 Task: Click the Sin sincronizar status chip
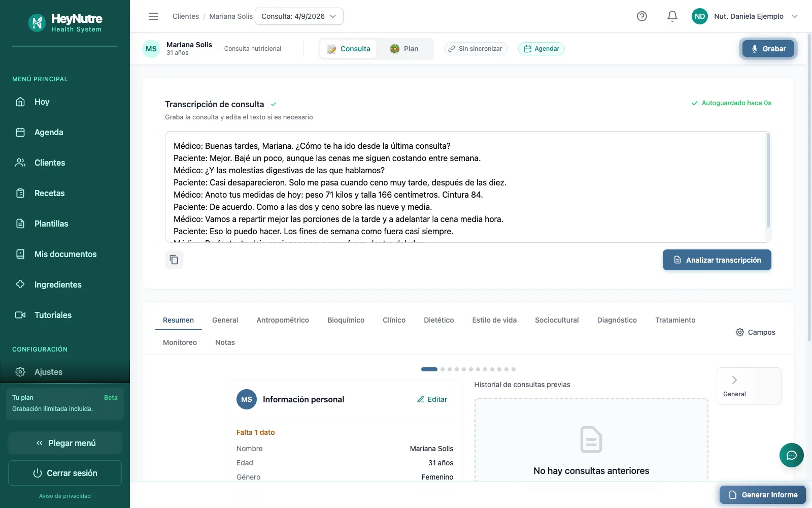tap(476, 49)
